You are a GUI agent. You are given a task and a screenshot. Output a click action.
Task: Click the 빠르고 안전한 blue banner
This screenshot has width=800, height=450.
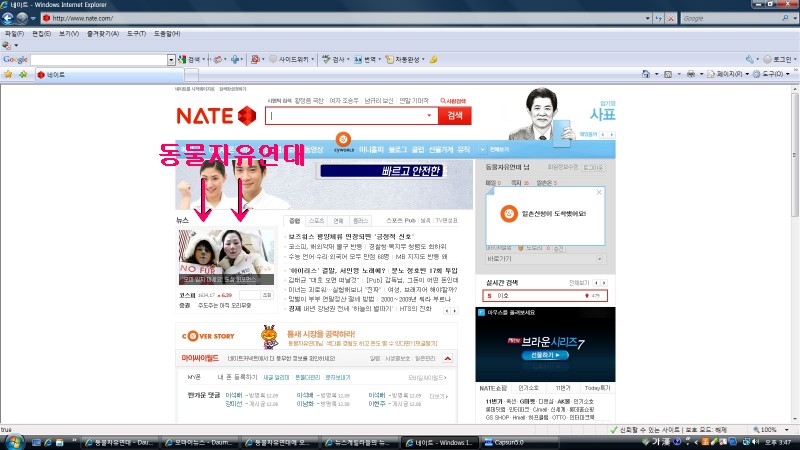click(x=381, y=171)
